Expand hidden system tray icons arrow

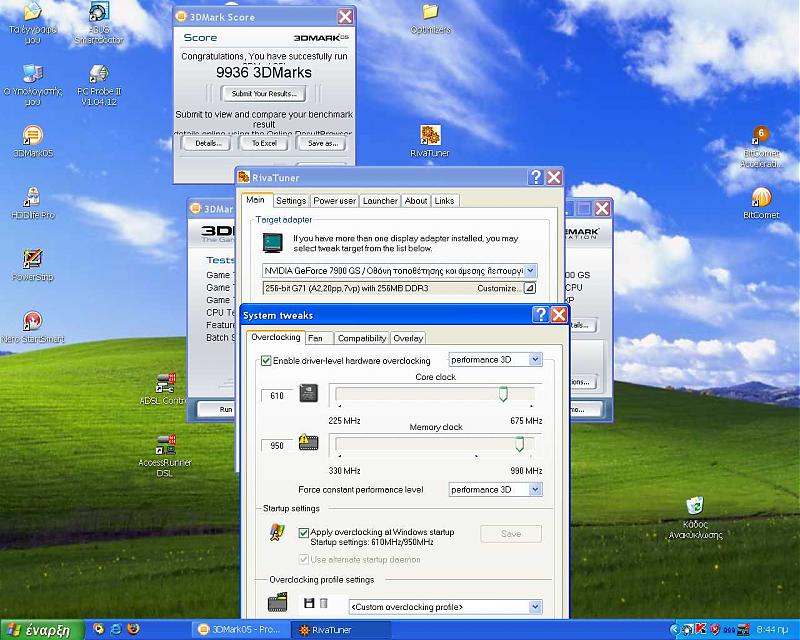click(x=674, y=630)
